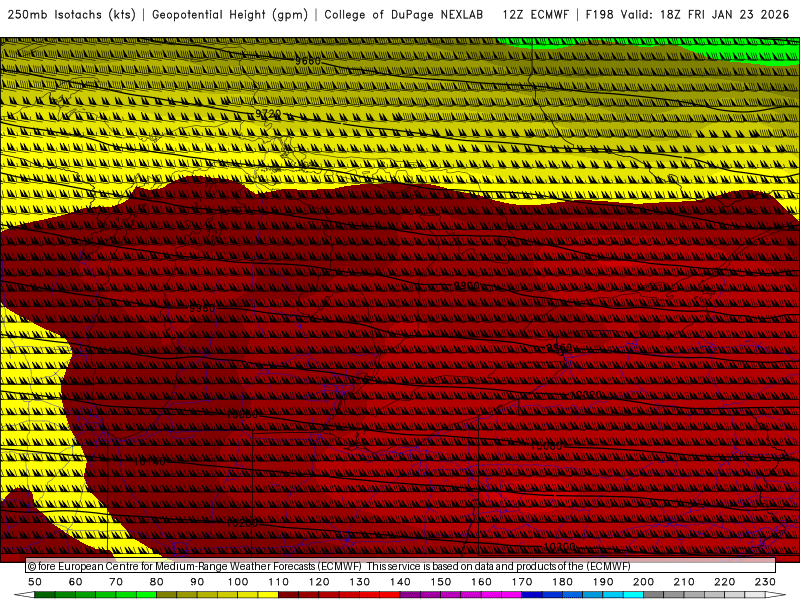Click the 9720 height contour label

(x=268, y=113)
